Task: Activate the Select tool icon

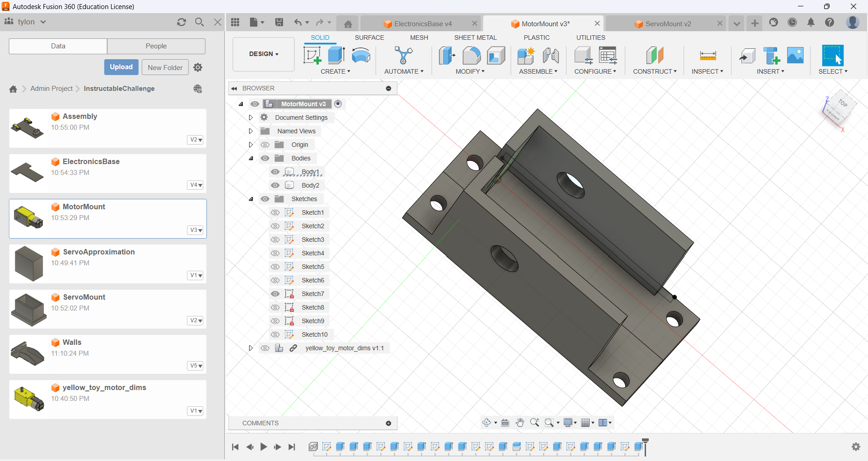Action: click(x=833, y=56)
